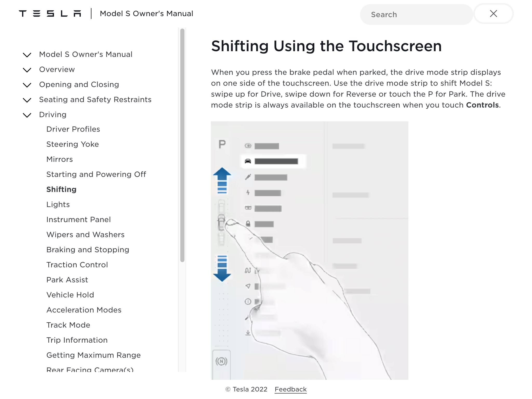Viewport: 532px width, 399px height.
Task: Open the Steering Yoke page
Action: point(72,144)
